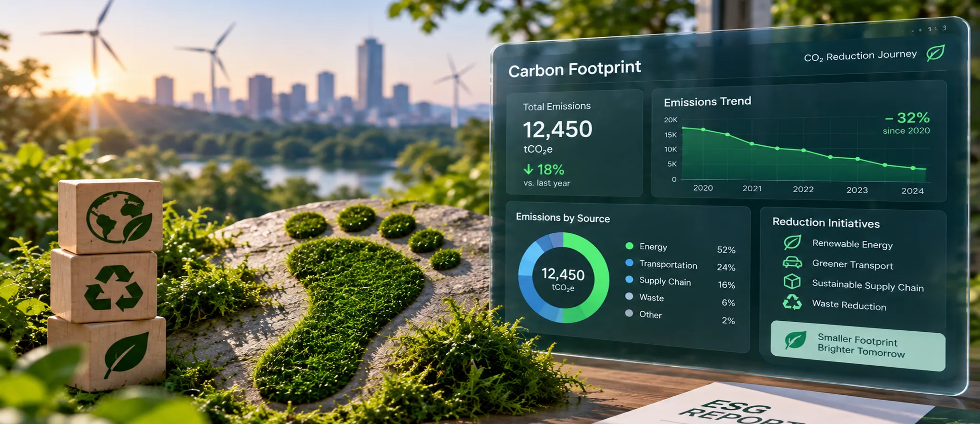Viewport: 980px width, 424px height.
Task: Click the 12,450 value under Total Emissions
Action: point(557,130)
